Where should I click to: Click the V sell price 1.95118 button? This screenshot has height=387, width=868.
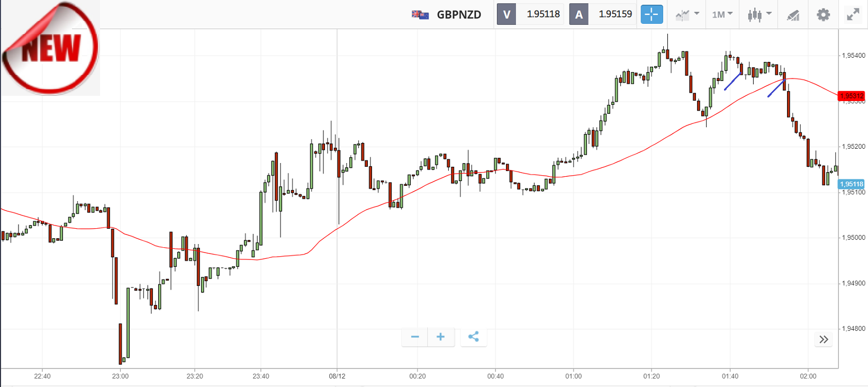(530, 14)
